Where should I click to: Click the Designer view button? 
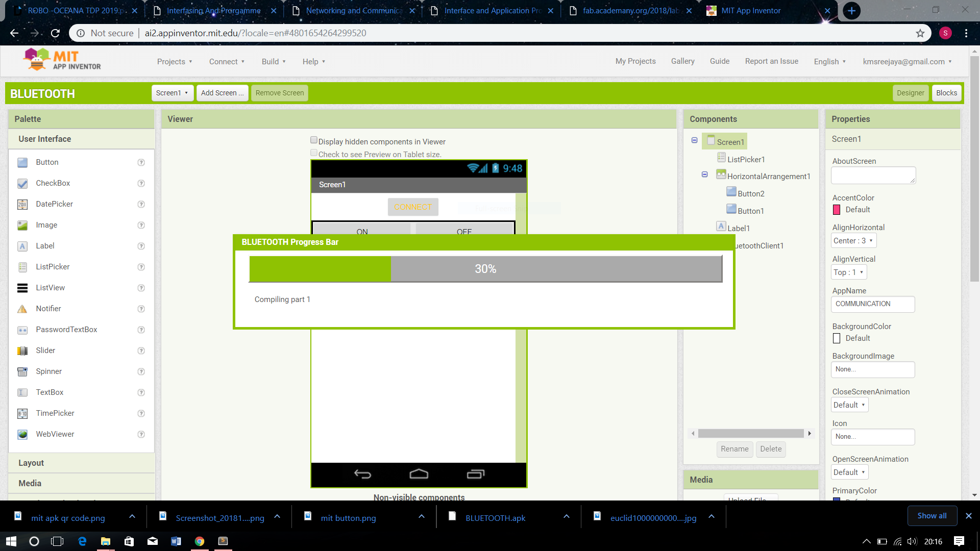(910, 93)
